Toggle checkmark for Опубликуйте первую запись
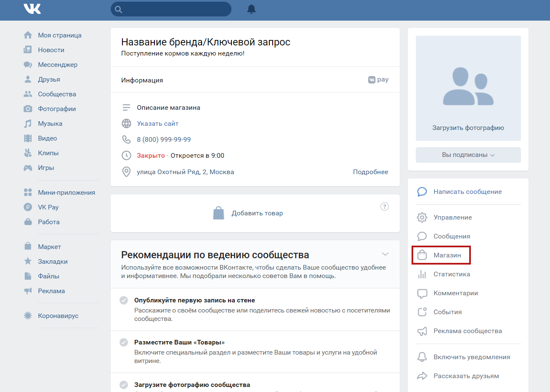 (x=124, y=300)
